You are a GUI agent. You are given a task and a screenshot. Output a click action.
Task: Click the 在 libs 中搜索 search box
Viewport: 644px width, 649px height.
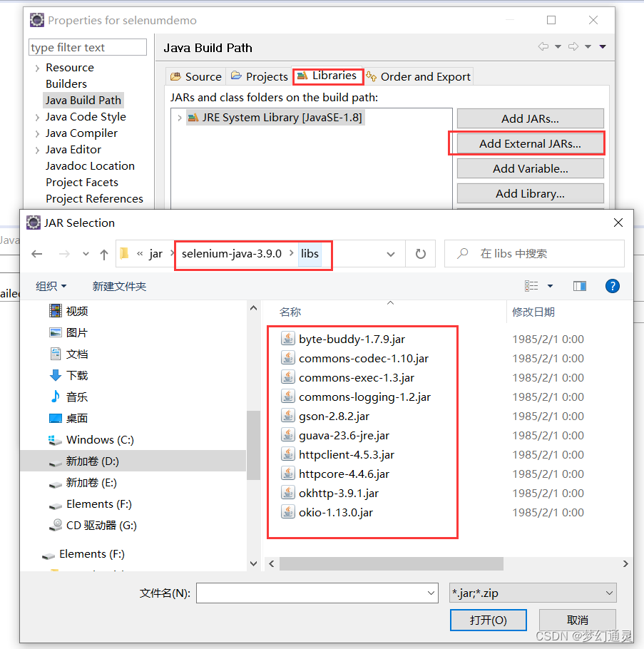pyautogui.click(x=534, y=253)
